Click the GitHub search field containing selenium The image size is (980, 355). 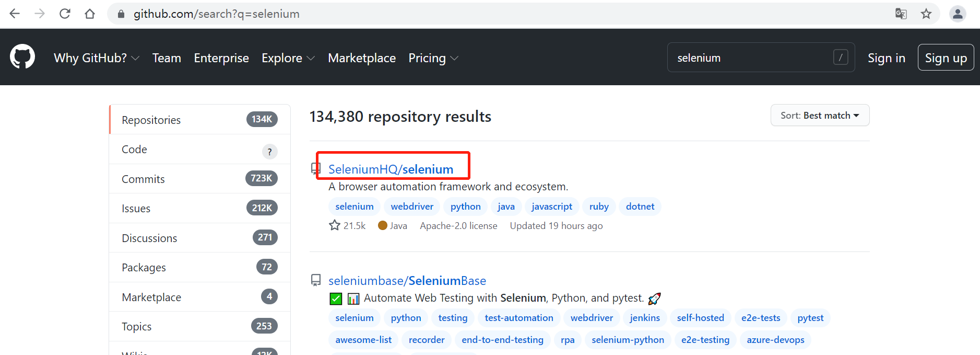[761, 57]
